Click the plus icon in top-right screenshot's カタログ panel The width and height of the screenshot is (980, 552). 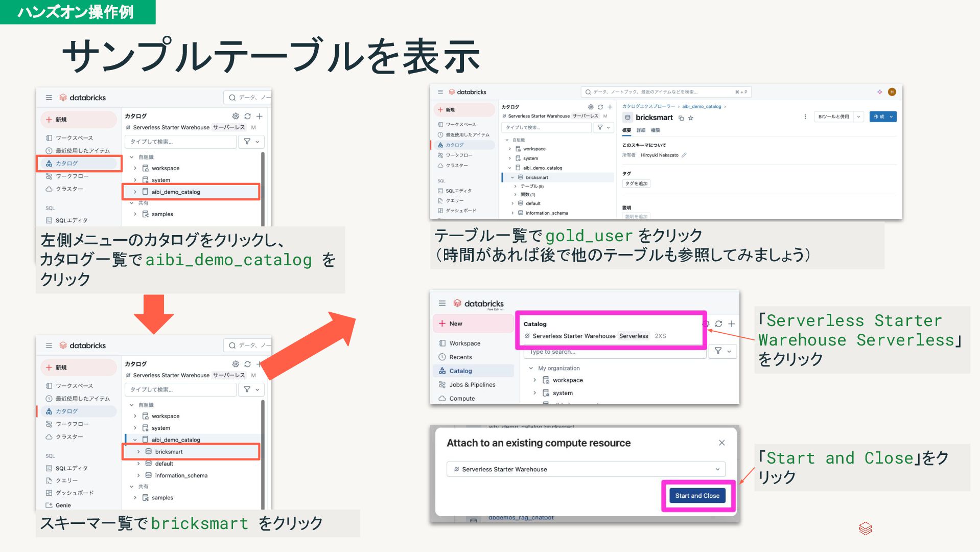(x=610, y=107)
